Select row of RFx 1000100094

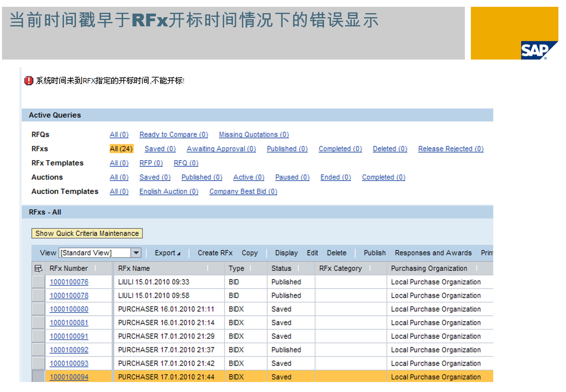pos(38,376)
